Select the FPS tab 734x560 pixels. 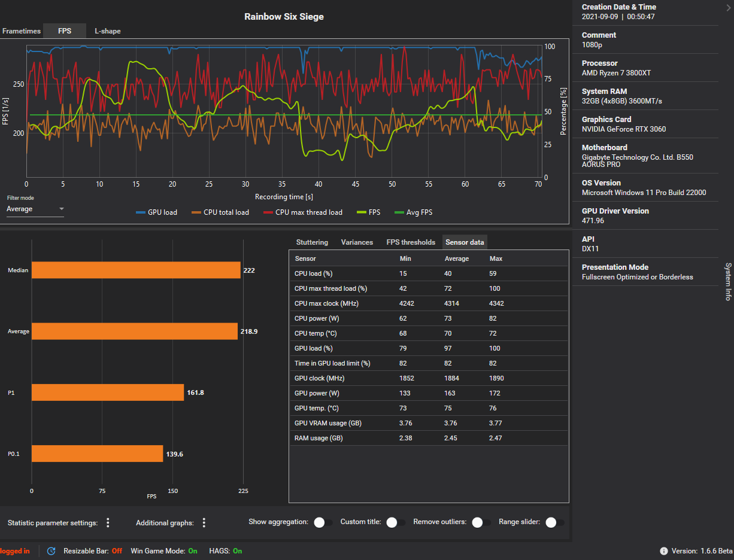coord(65,31)
